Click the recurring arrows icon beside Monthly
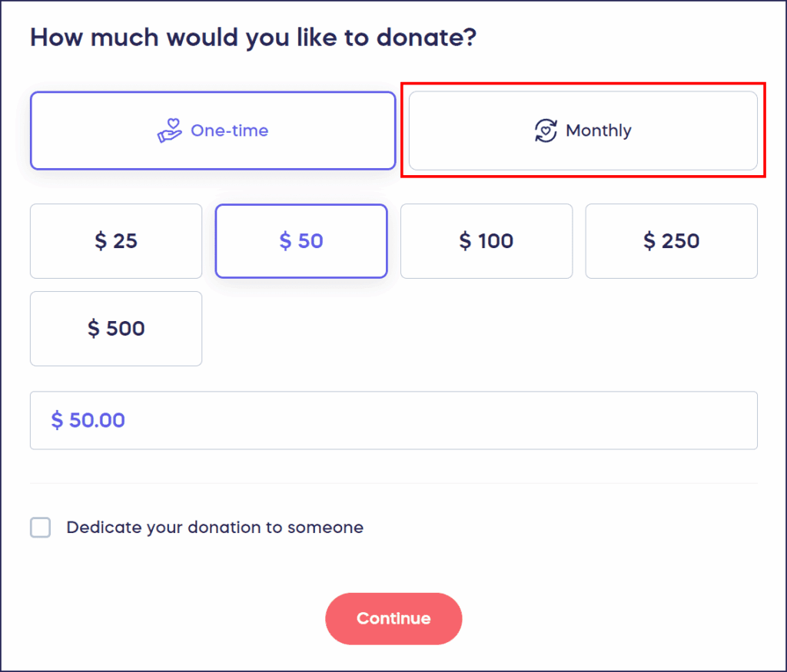This screenshot has height=672, width=787. pyautogui.click(x=546, y=131)
